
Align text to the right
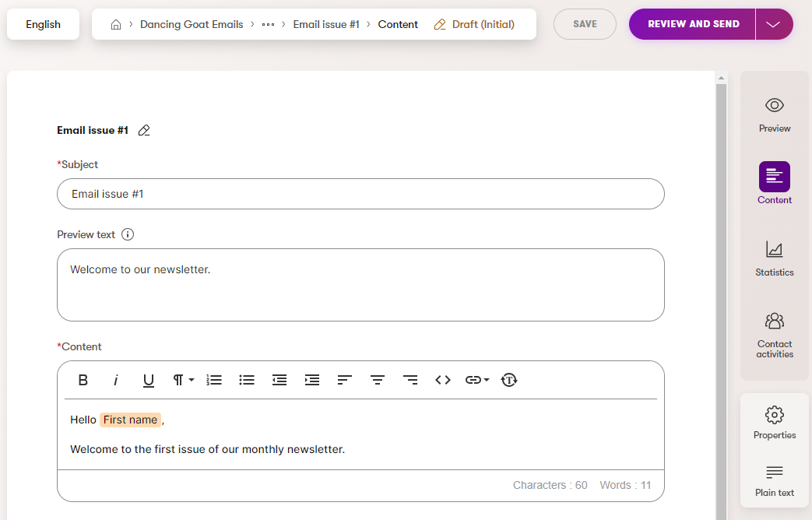coord(410,380)
